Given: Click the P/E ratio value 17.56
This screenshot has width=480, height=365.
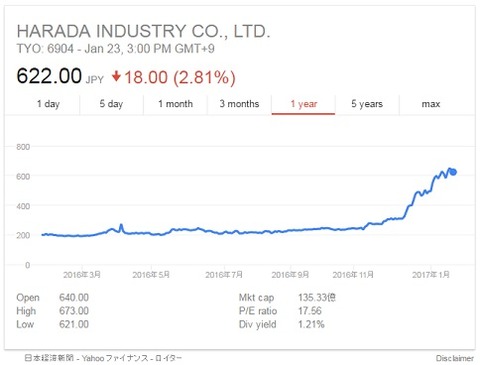Looking at the screenshot, I should [310, 311].
